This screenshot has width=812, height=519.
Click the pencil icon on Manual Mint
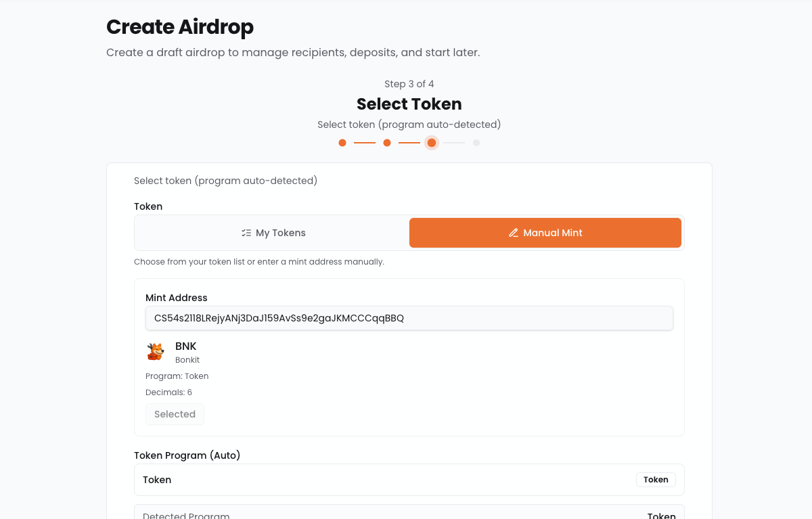pos(514,233)
